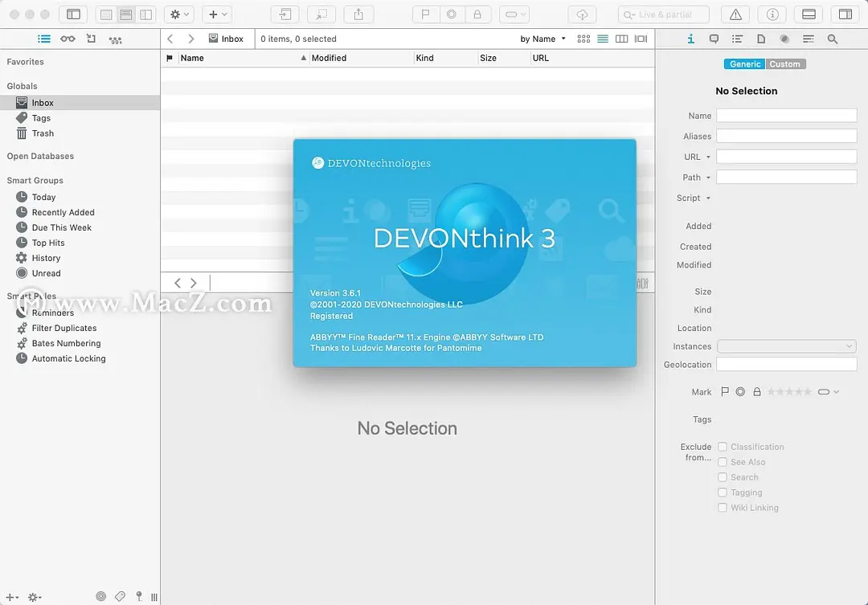Open the Today smart group
Viewport: 868px width, 605px height.
80,197
